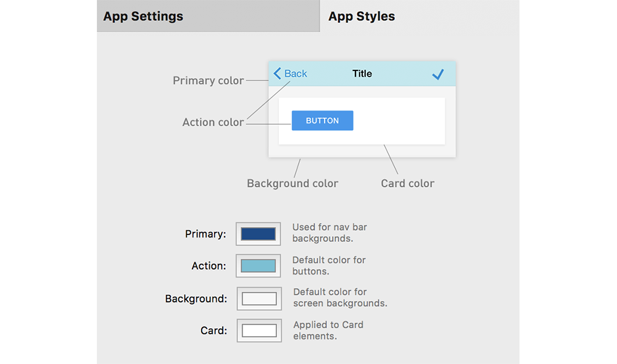617x364 pixels.
Task: Open the Primary color swatch
Action: pyautogui.click(x=258, y=234)
